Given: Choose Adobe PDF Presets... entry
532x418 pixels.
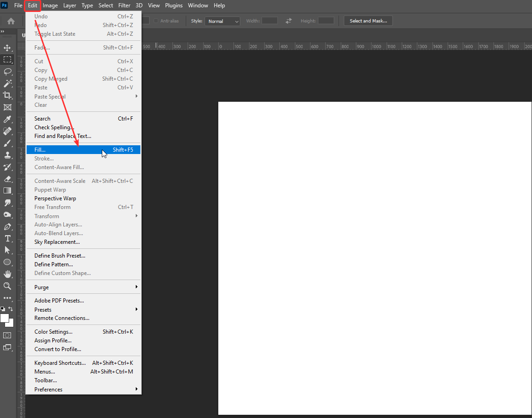Looking at the screenshot, I should click(83, 300).
